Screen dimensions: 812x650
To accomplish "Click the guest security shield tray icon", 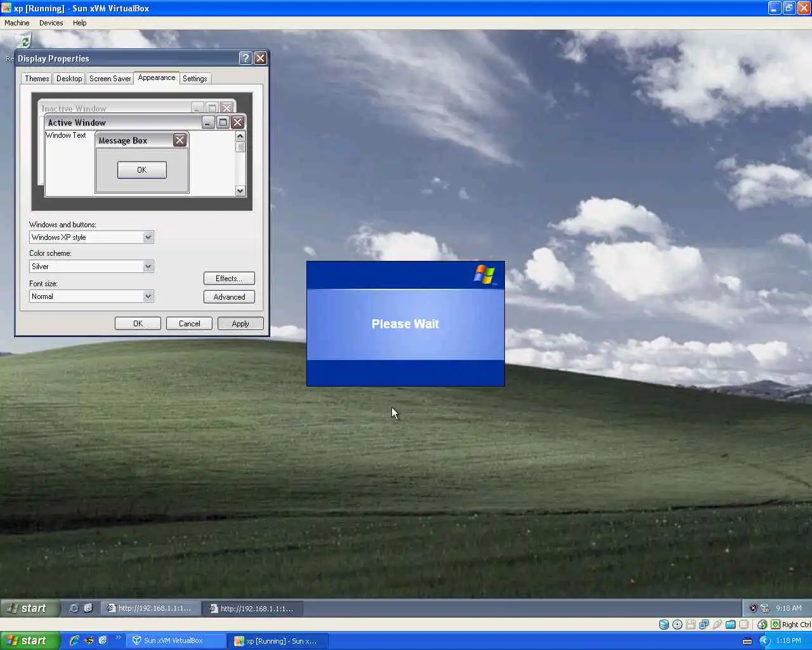I will [753, 608].
